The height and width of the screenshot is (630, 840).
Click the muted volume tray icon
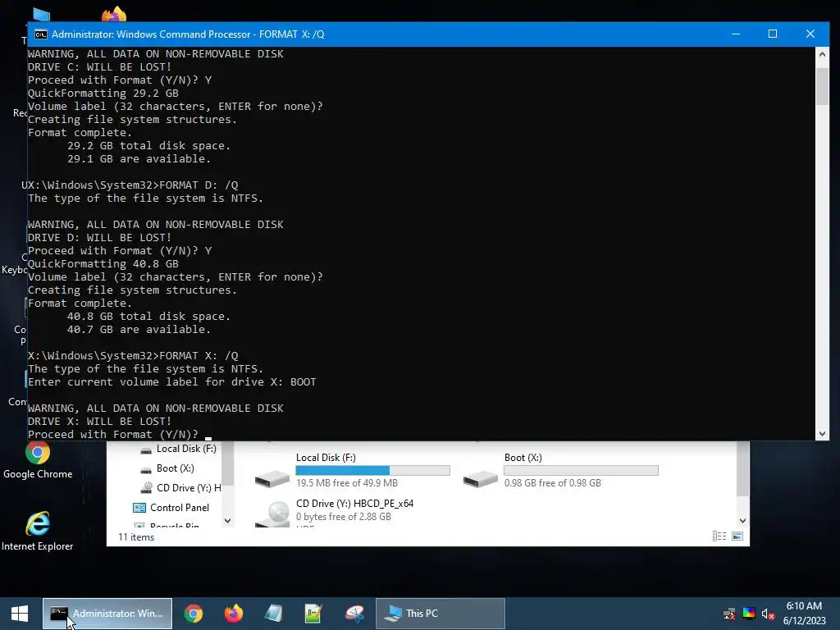(768, 614)
